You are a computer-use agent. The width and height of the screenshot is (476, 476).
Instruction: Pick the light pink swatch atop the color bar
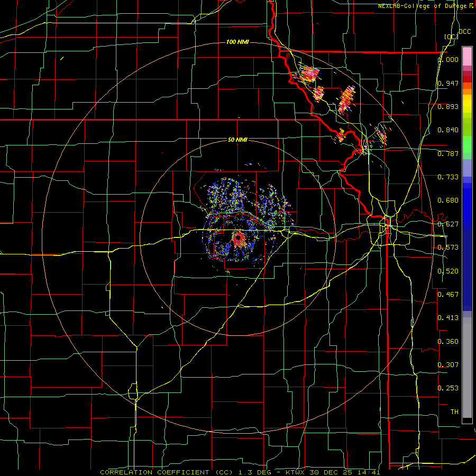point(467,56)
